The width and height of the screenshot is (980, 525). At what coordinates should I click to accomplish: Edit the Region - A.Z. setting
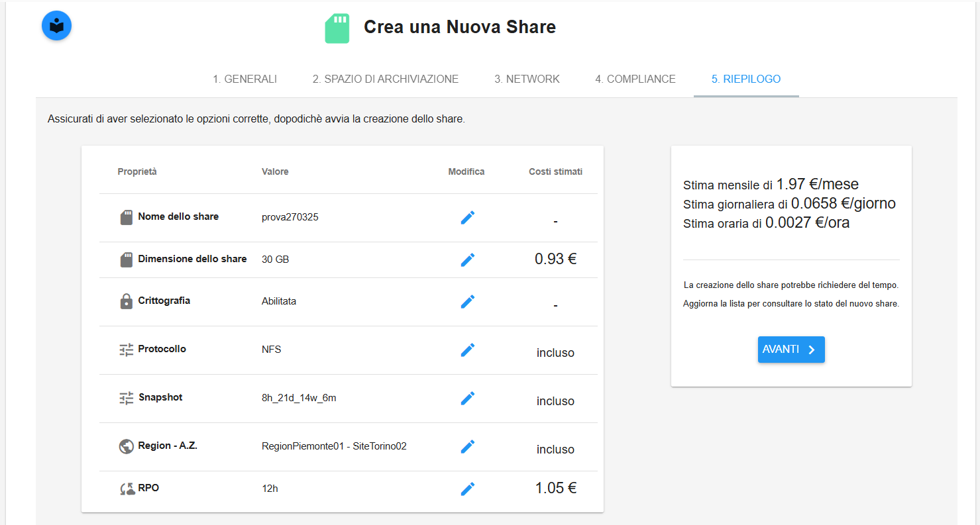pyautogui.click(x=468, y=446)
